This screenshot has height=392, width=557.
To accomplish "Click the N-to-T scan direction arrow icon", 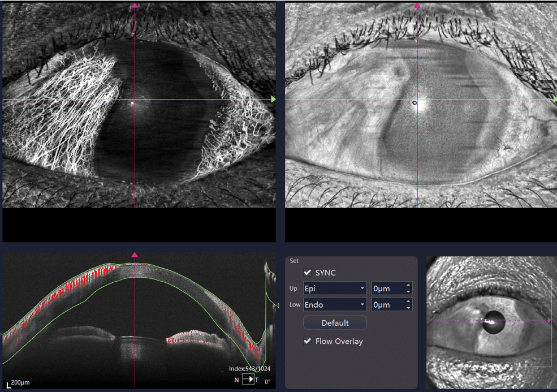I will (x=248, y=380).
